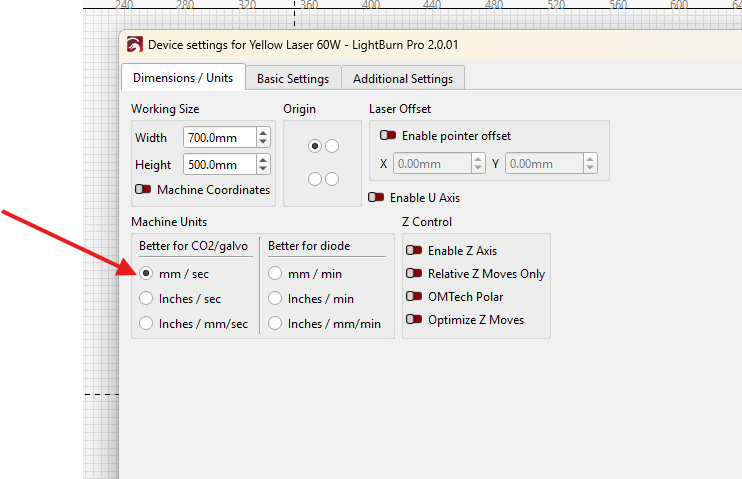Click the 'Origin' section label
The height and width of the screenshot is (479, 742).
point(300,109)
